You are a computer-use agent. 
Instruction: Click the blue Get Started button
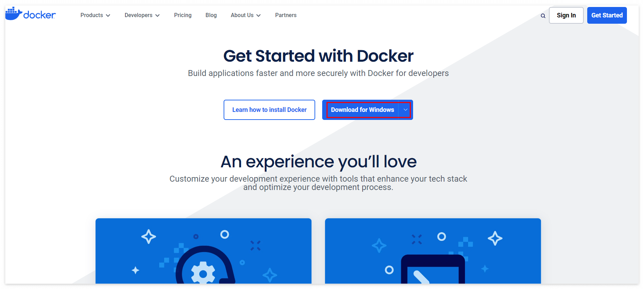(607, 15)
